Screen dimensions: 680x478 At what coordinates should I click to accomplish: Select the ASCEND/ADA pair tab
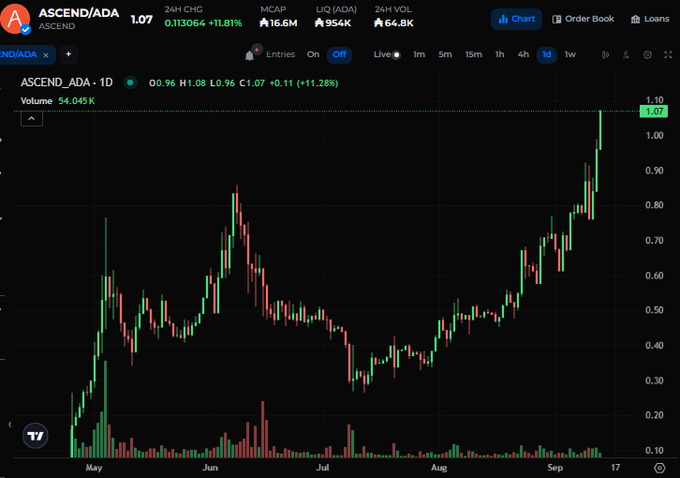(x=18, y=55)
